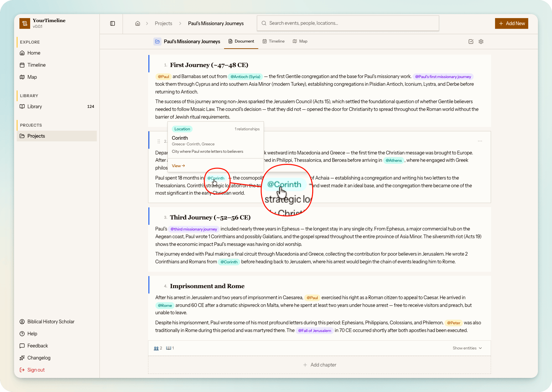Image resolution: width=552 pixels, height=392 pixels.
Task: Click the Add New button
Action: coord(511,23)
